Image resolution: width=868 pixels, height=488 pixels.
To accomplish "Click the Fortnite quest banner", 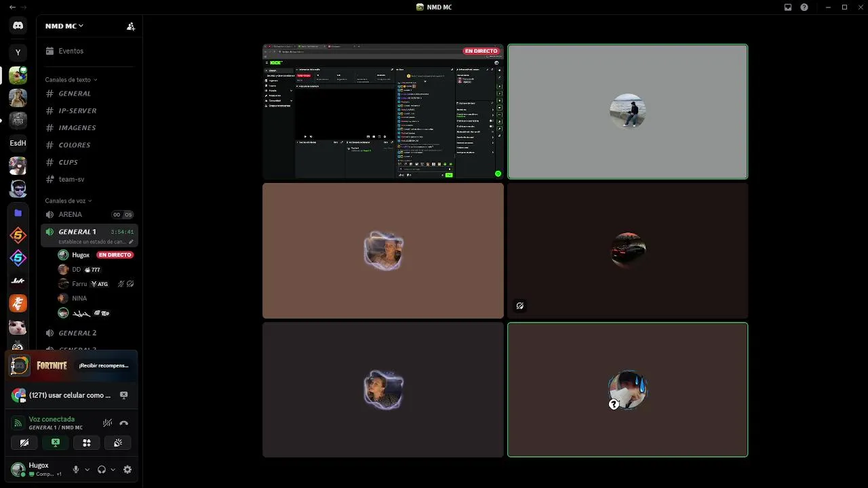I will click(71, 366).
